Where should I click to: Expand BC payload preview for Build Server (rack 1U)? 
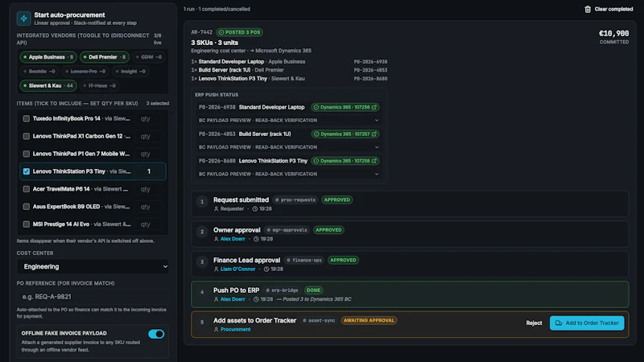click(x=288, y=147)
